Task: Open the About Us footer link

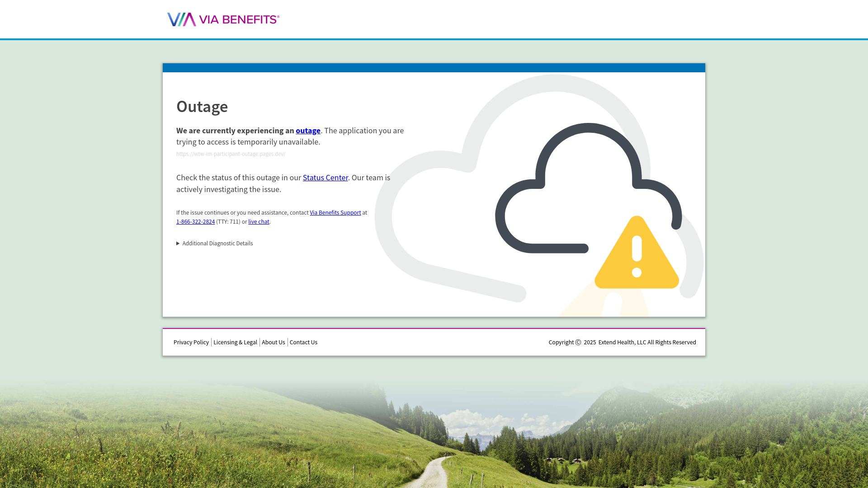Action: [274, 343]
